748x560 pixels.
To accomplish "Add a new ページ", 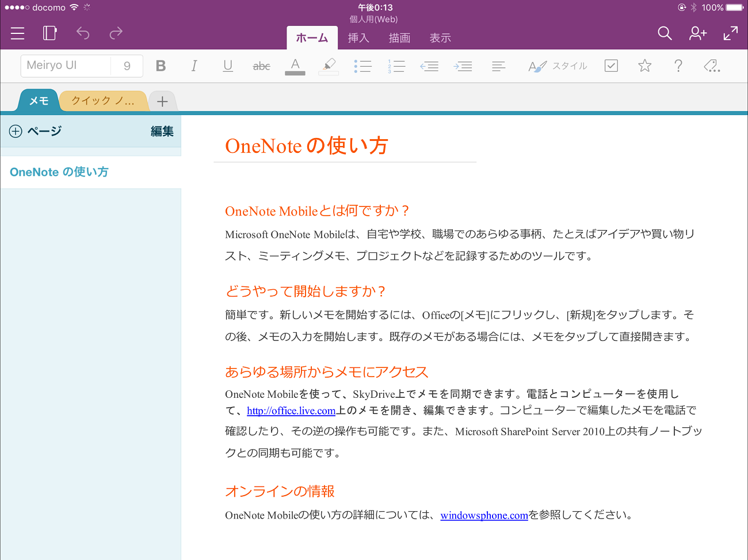I will click(x=36, y=131).
